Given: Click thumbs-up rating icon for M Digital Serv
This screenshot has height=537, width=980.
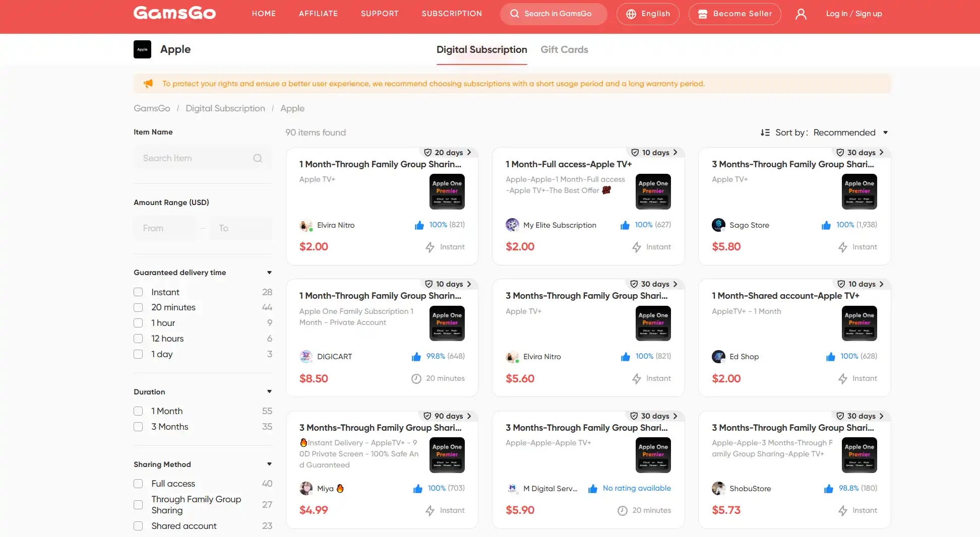Looking at the screenshot, I should [x=593, y=489].
